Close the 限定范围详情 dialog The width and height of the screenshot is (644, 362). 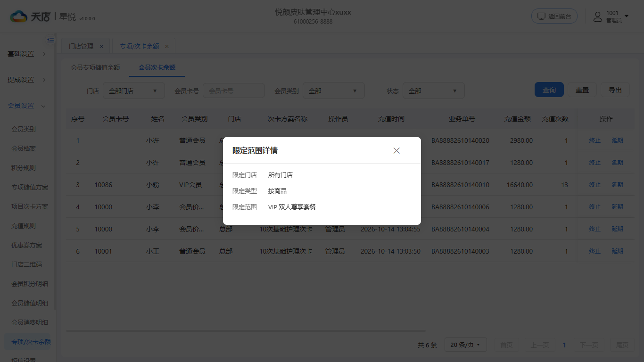coord(396,150)
